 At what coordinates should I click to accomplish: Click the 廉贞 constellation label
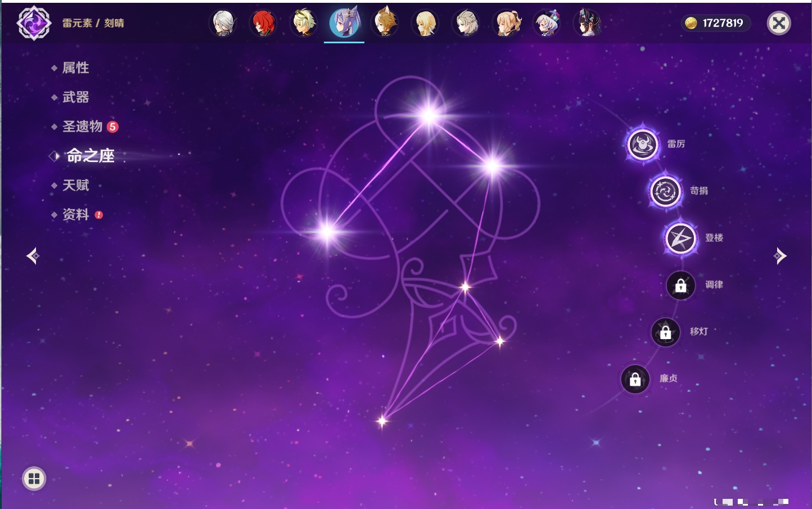tap(669, 379)
